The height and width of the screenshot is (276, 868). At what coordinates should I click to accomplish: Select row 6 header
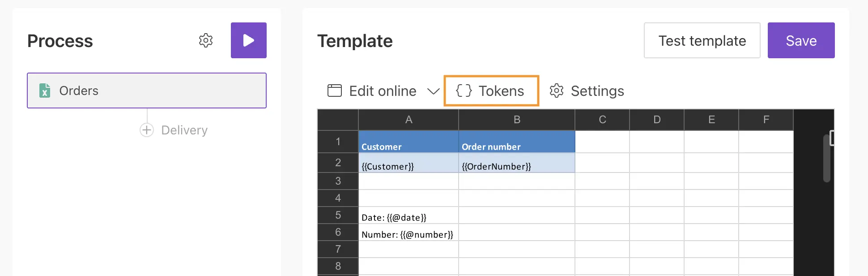(338, 232)
